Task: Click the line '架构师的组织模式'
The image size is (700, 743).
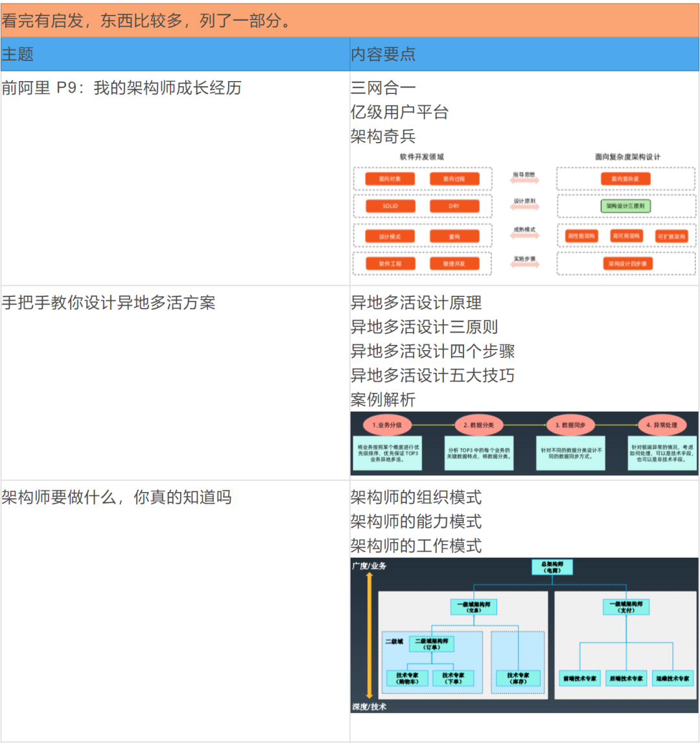Action: point(416,497)
